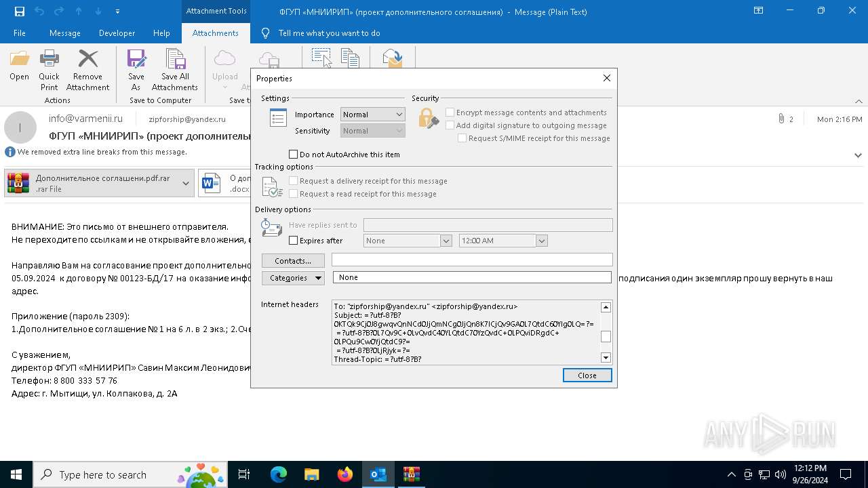Click the Select All attachments icon

pos(321,58)
